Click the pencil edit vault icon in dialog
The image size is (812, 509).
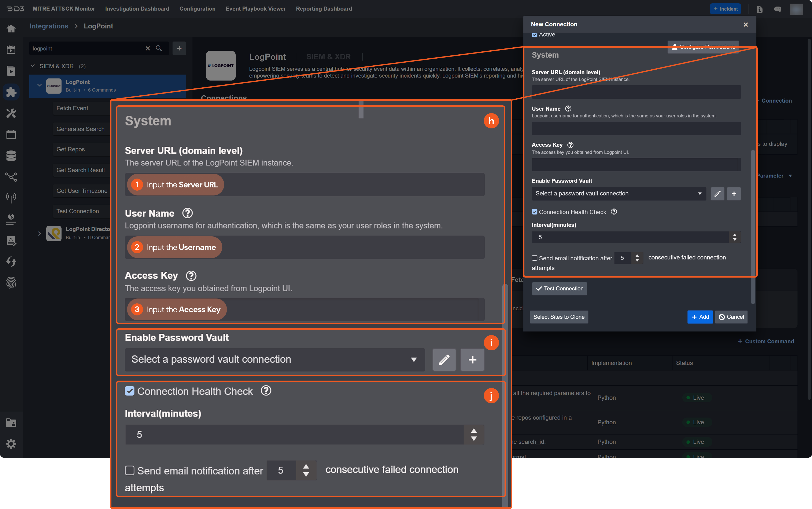tap(717, 194)
